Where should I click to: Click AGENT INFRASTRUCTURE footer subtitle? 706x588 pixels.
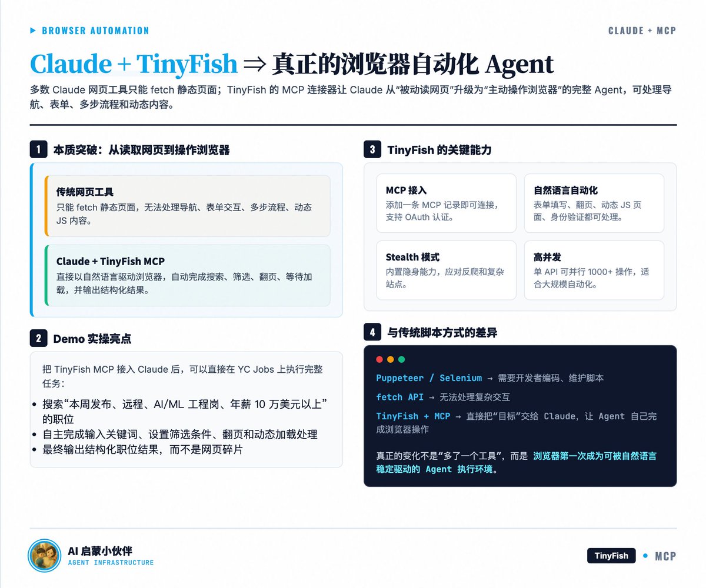click(111, 563)
